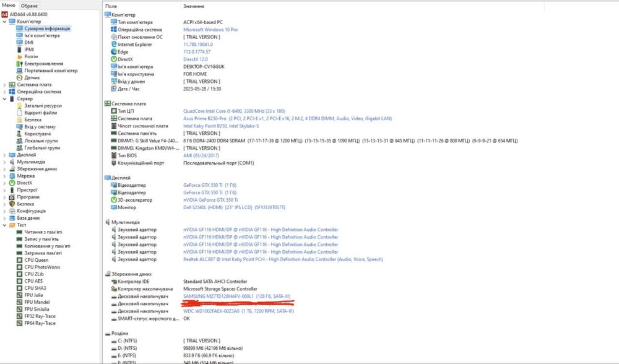Viewport: 619px width, 364px height.
Task: Expand the Мультимедіа tree node
Action: 4,162
